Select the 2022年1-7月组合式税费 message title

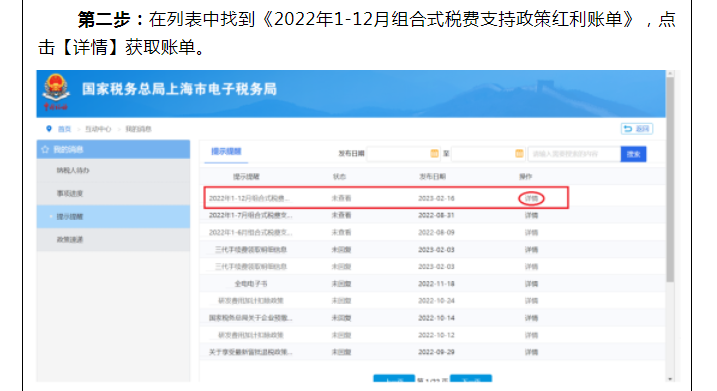tap(251, 215)
